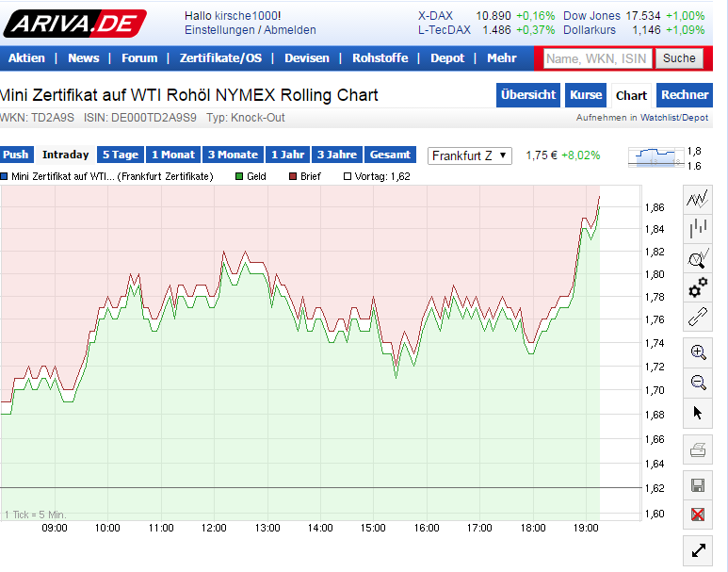
Task: Switch chart range to 3 Monate
Action: pos(233,155)
